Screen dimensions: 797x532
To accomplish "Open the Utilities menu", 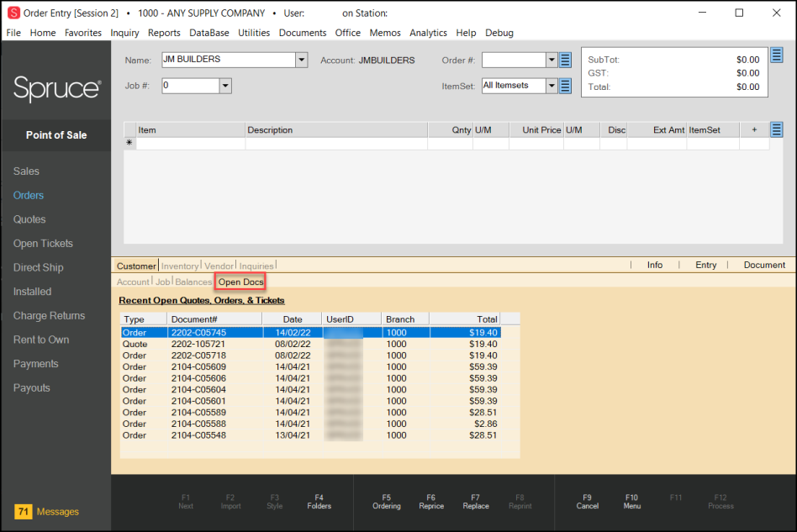I will coord(254,33).
